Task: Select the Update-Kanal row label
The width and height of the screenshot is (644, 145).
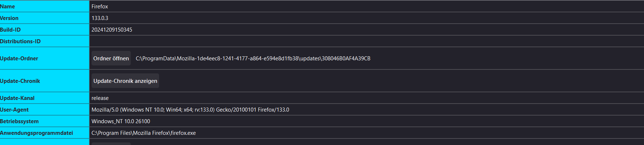Action: tap(17, 98)
